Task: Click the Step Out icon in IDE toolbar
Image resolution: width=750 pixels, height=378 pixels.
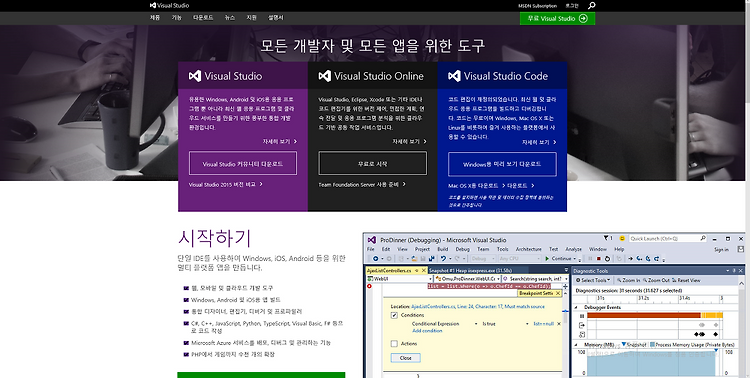Action: pos(656,258)
